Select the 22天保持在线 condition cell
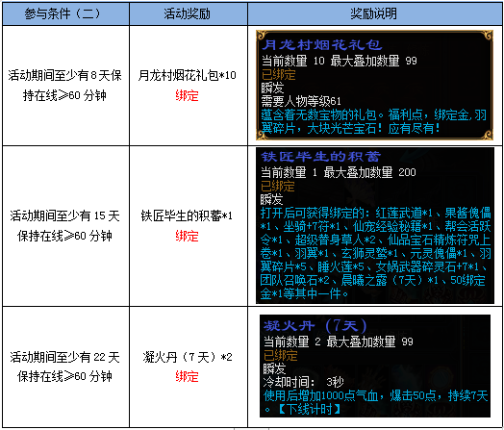 65,367
